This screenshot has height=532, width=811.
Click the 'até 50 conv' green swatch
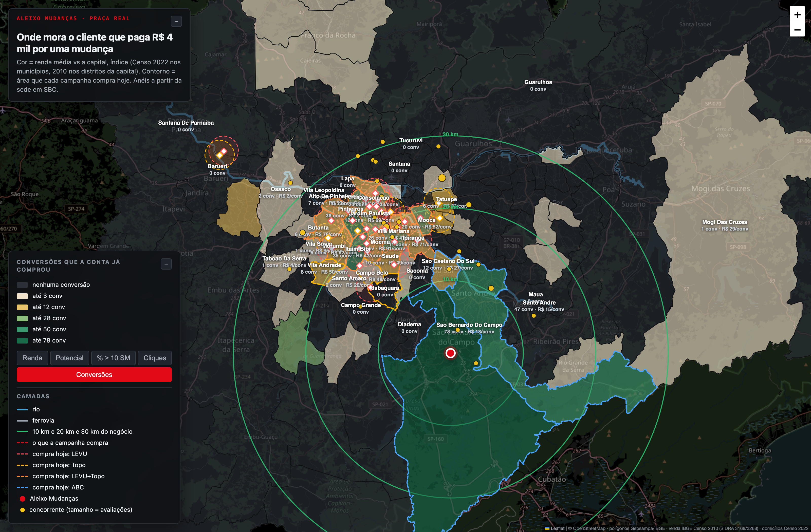click(23, 329)
